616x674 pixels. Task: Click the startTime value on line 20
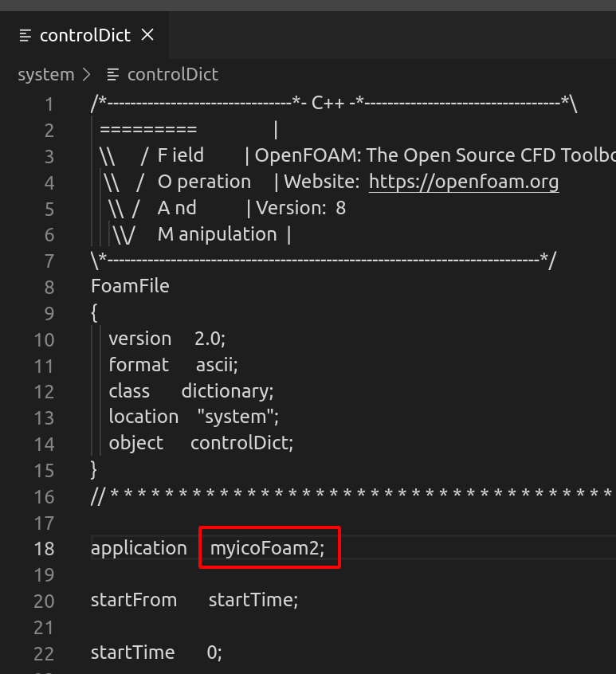(x=253, y=600)
